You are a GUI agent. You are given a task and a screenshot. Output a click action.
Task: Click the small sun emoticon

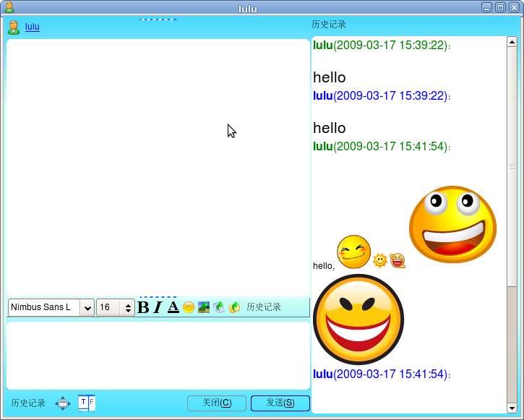click(380, 260)
